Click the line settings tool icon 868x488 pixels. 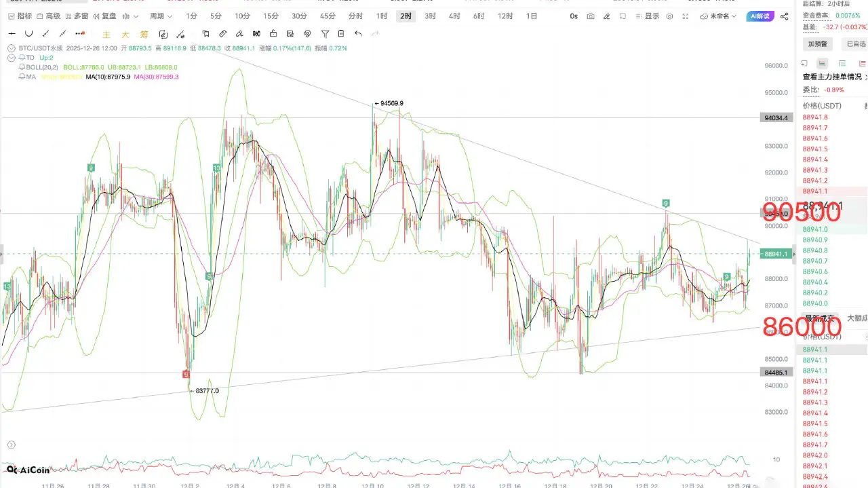coord(180,34)
